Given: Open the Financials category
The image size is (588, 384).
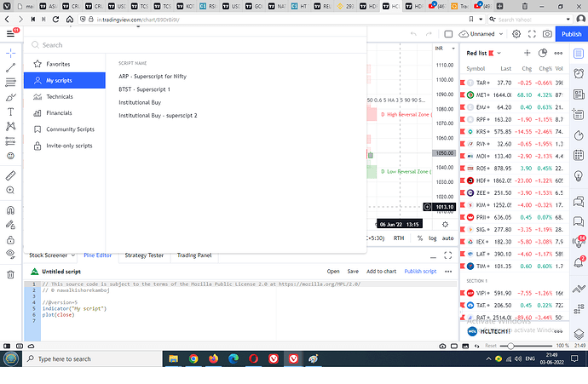Looking at the screenshot, I should click(65, 112).
